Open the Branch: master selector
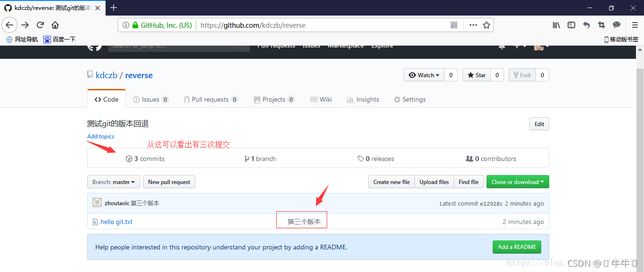The image size is (644, 272). point(114,182)
